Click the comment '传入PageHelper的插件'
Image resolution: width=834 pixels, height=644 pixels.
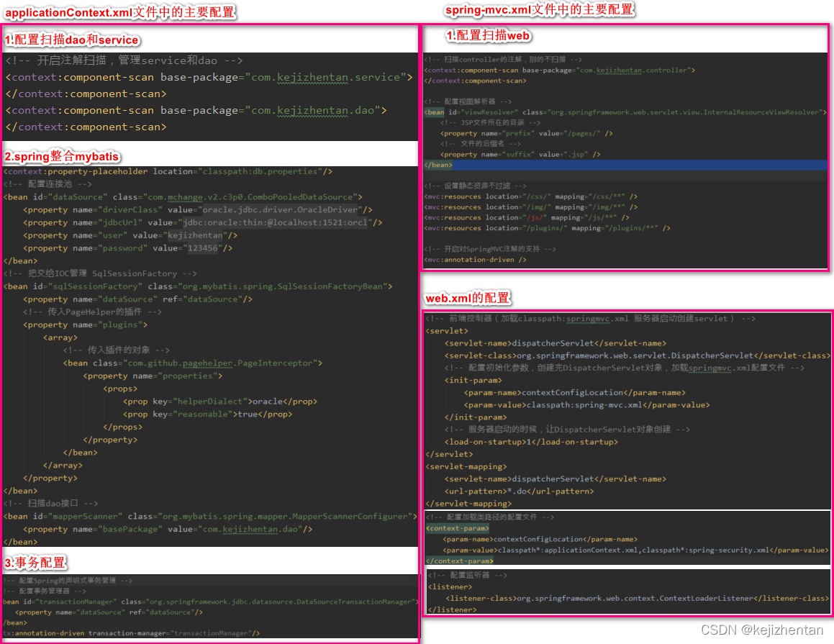[x=93, y=312]
